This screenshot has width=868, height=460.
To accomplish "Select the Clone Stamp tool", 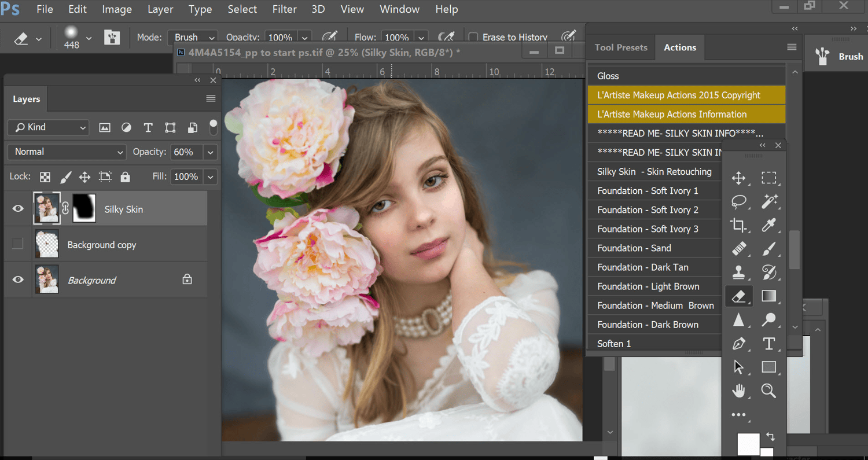I will (738, 273).
